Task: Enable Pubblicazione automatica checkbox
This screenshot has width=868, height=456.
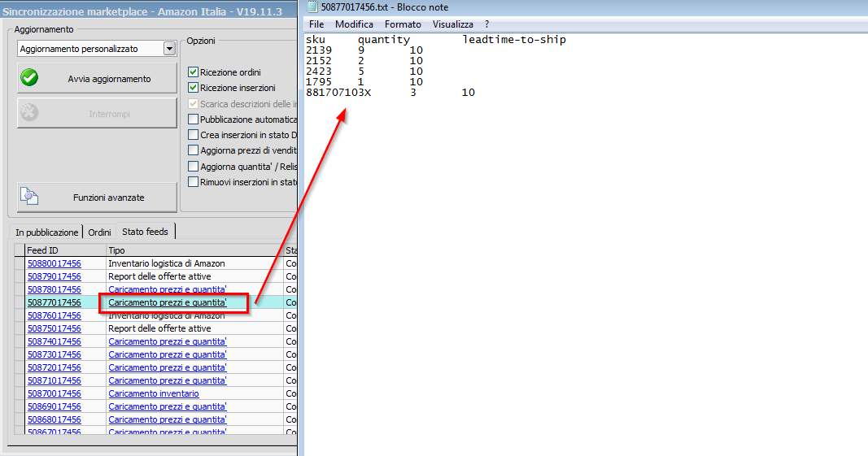Action: tap(193, 119)
